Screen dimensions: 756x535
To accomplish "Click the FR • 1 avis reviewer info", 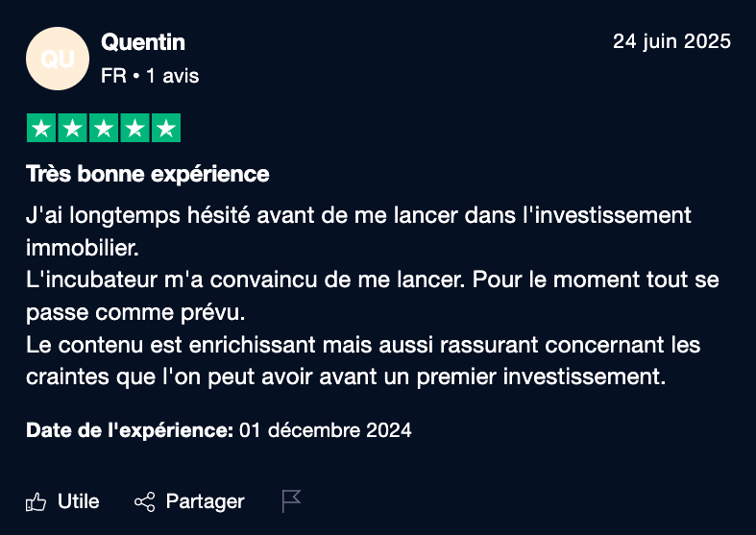I will click(150, 76).
